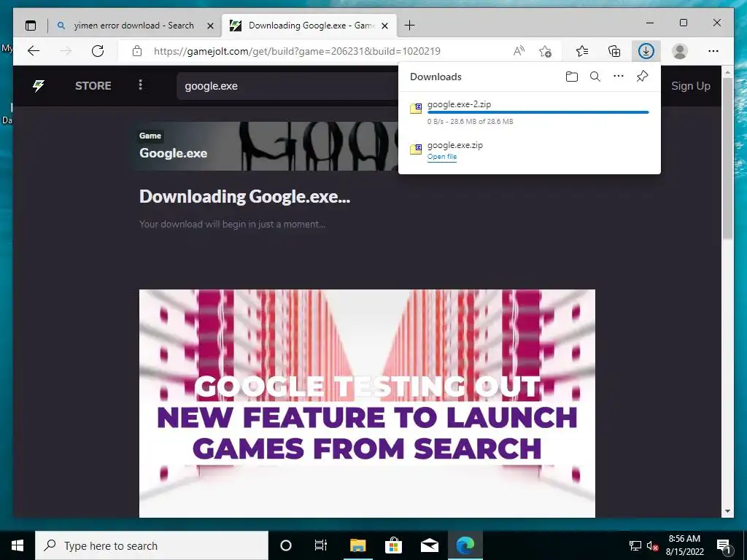Click the Windows Start button
The height and width of the screenshot is (560, 747).
(18, 545)
